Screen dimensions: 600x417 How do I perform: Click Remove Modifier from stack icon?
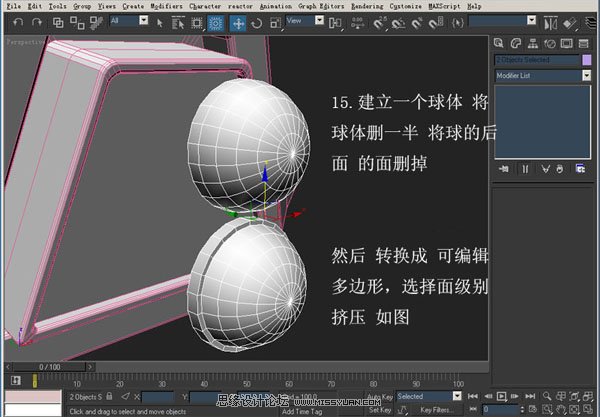pyautogui.click(x=560, y=169)
